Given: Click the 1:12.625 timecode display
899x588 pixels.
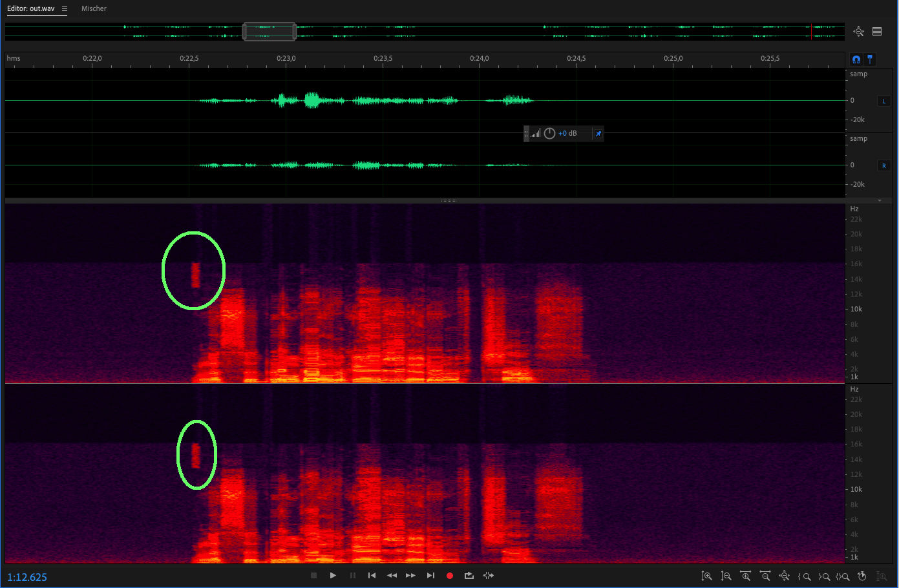Looking at the screenshot, I should pyautogui.click(x=27, y=577).
